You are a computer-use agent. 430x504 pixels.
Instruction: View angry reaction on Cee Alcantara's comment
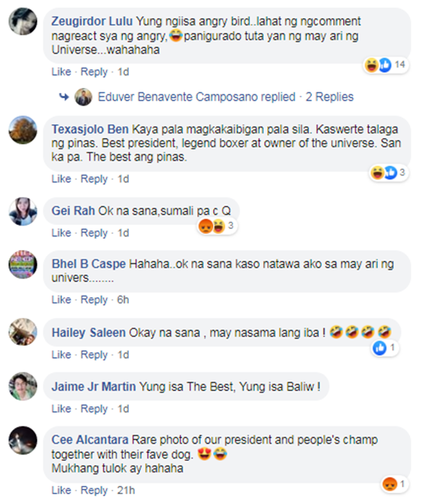tap(394, 484)
